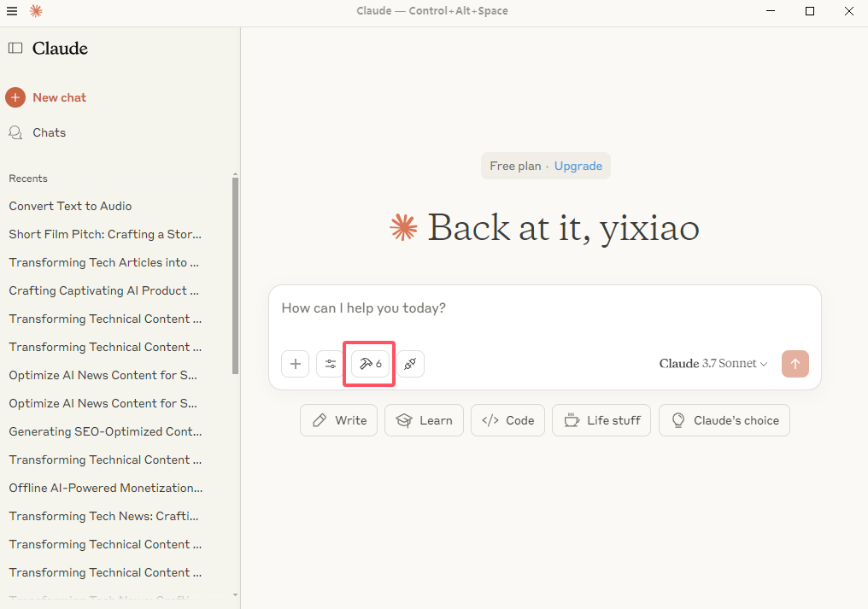Open search and tools settings icon

click(x=331, y=364)
